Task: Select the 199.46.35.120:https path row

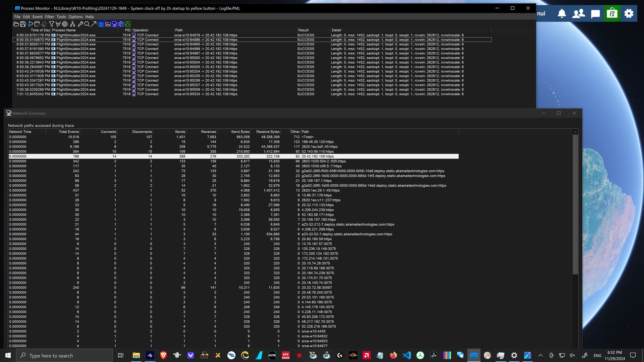Action: tap(233, 142)
